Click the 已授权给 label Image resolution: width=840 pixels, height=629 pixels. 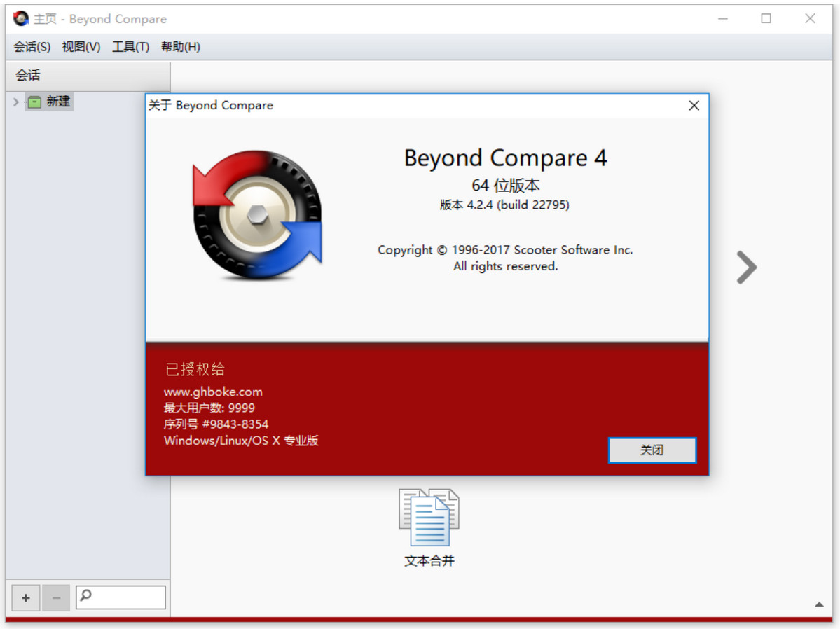coord(195,369)
